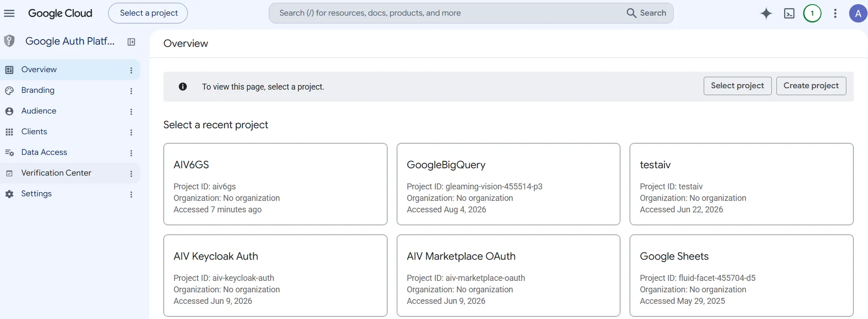Click the Create project button
868x319 pixels.
click(811, 86)
